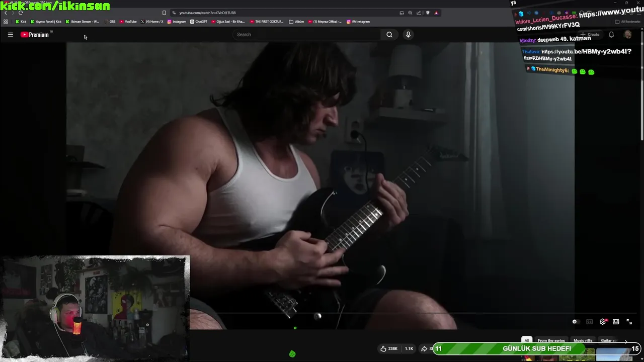Dislike the video showing 1.1K

pos(409,348)
